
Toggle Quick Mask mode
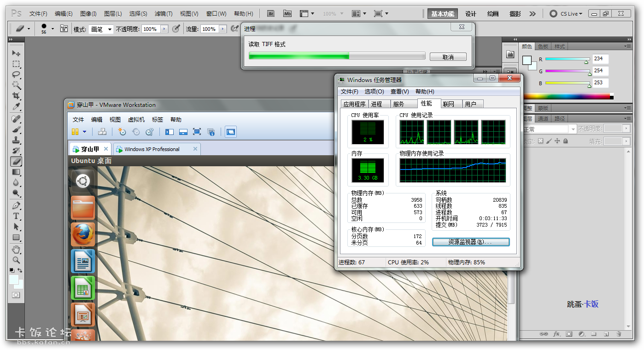click(16, 295)
